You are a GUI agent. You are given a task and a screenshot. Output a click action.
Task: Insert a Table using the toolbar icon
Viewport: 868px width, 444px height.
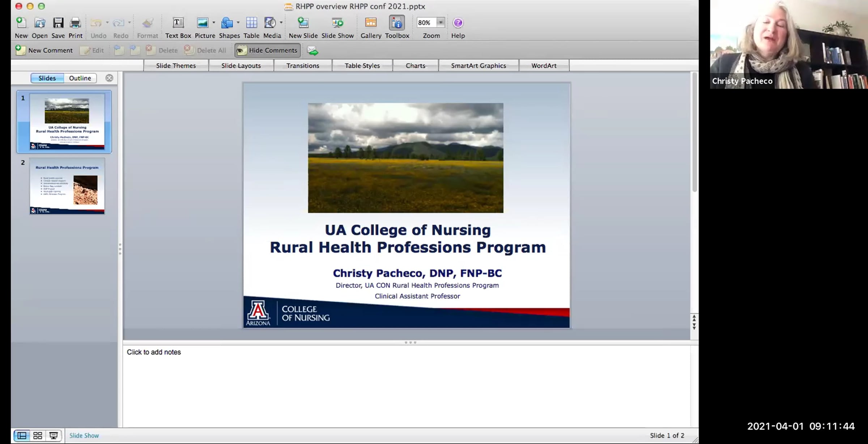[251, 23]
